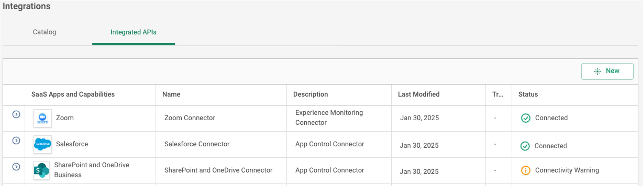
Task: Click the sparkle icon in New button
Action: click(x=597, y=71)
